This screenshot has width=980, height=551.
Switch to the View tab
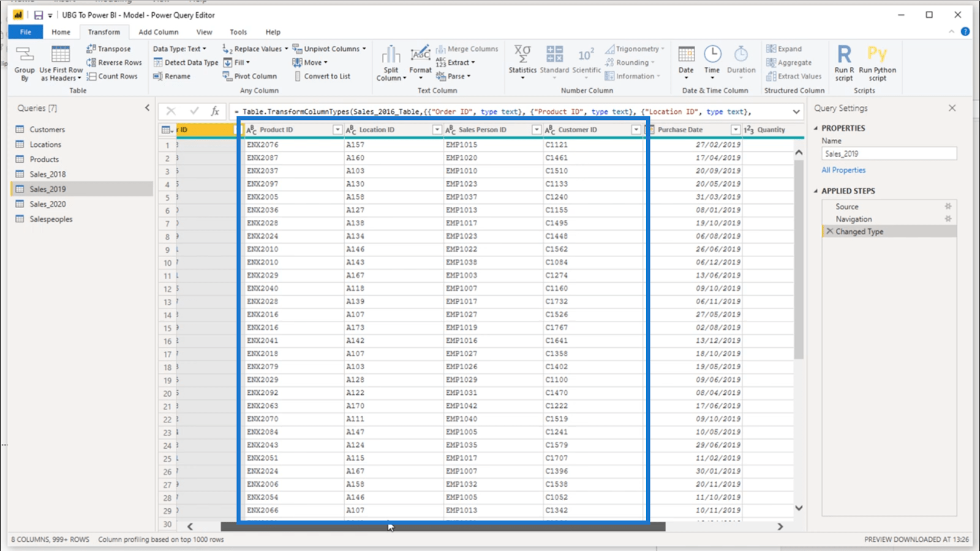204,32
